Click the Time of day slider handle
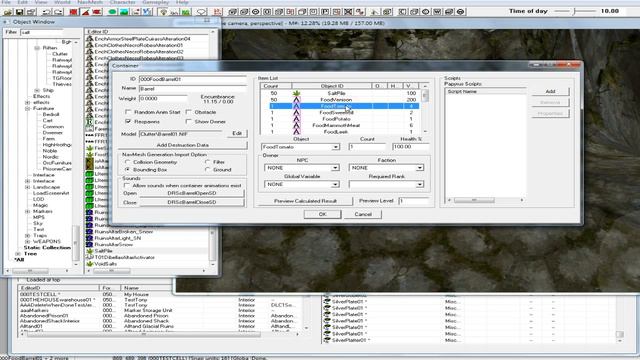This screenshot has width=640, height=360. [574, 11]
